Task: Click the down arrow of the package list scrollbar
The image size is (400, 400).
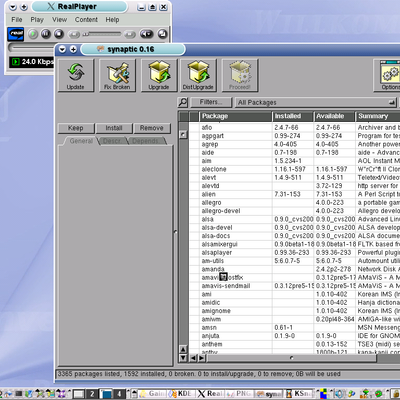Action: click(183, 358)
